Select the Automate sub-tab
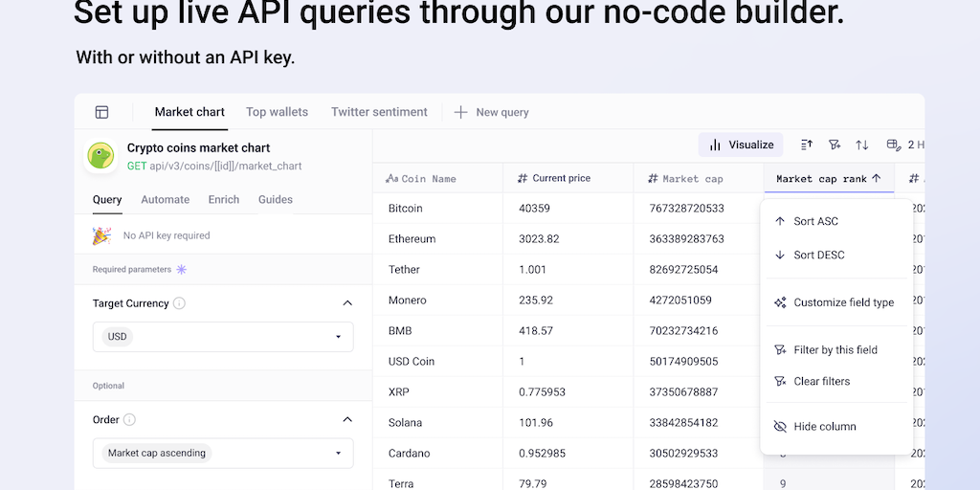Screen dimensions: 980x490 pos(165,199)
